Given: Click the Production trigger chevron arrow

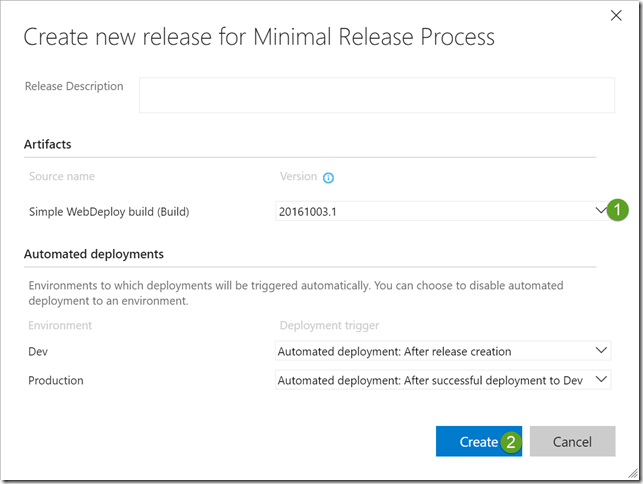Looking at the screenshot, I should click(x=600, y=380).
